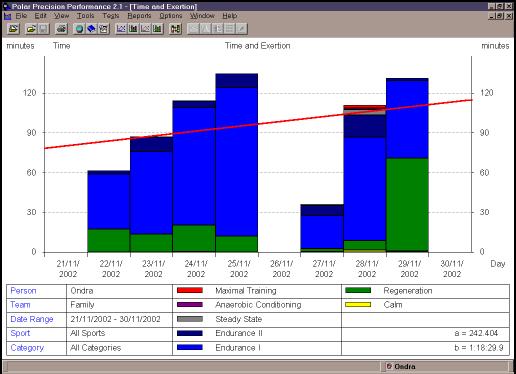The width and height of the screenshot is (516, 374).
Task: Click the bright blue Endurance I swatch
Action: click(190, 347)
